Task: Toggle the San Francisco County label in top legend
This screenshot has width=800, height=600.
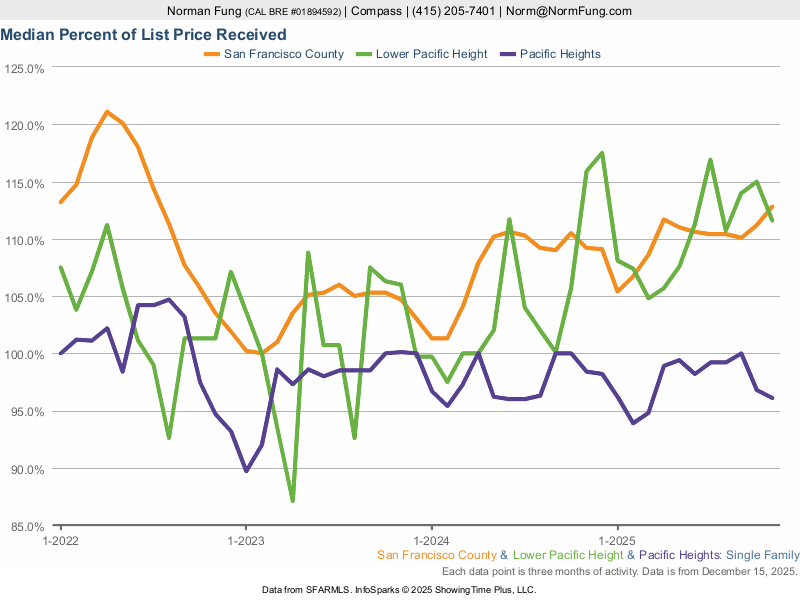Action: point(284,54)
